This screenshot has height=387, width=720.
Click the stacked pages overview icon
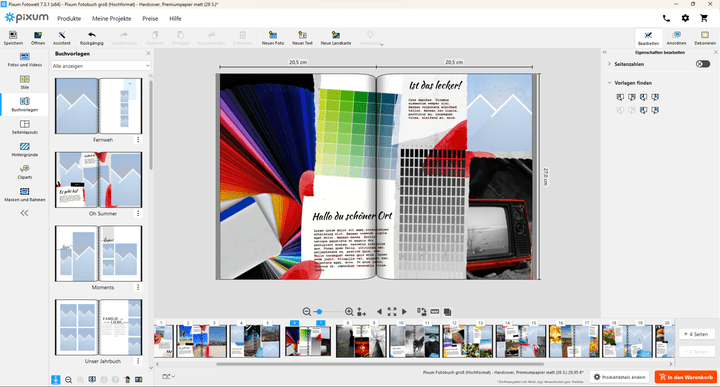tap(447, 312)
